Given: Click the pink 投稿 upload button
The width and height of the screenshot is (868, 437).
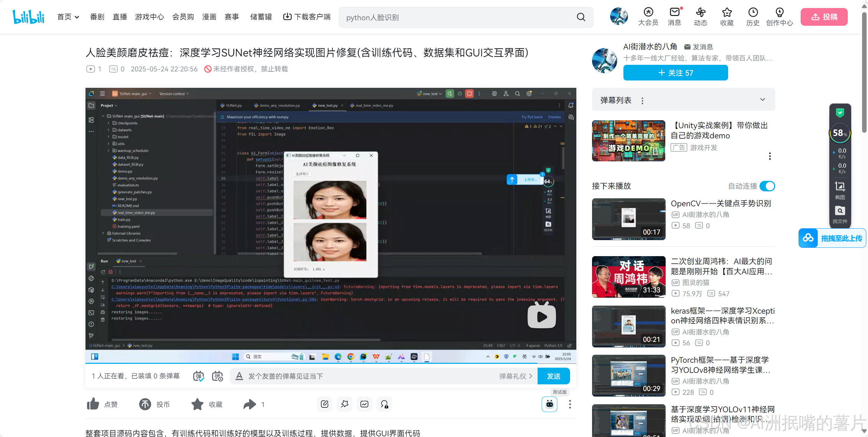Looking at the screenshot, I should point(824,17).
